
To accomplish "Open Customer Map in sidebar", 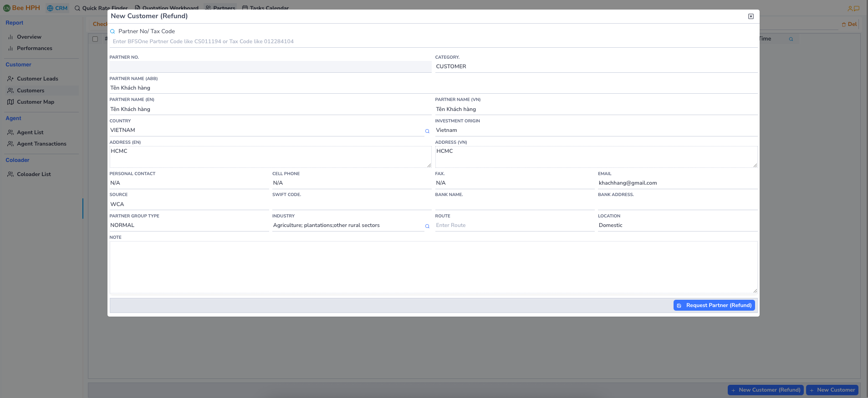I will pyautogui.click(x=36, y=102).
